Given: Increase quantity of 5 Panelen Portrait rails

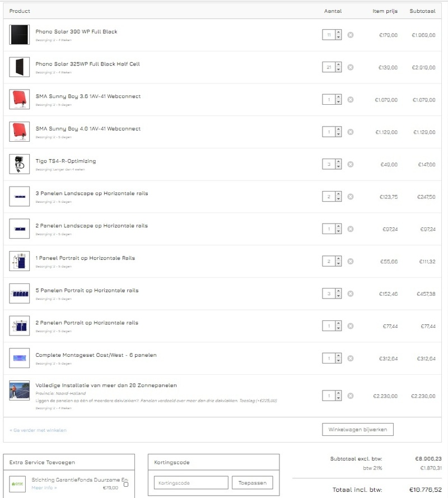Looking at the screenshot, I should click(x=338, y=291).
